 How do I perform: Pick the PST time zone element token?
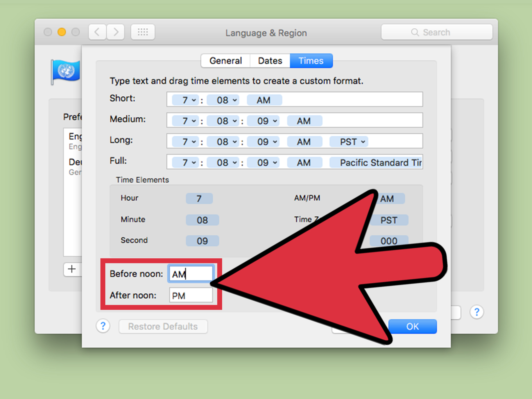pyautogui.click(x=389, y=220)
